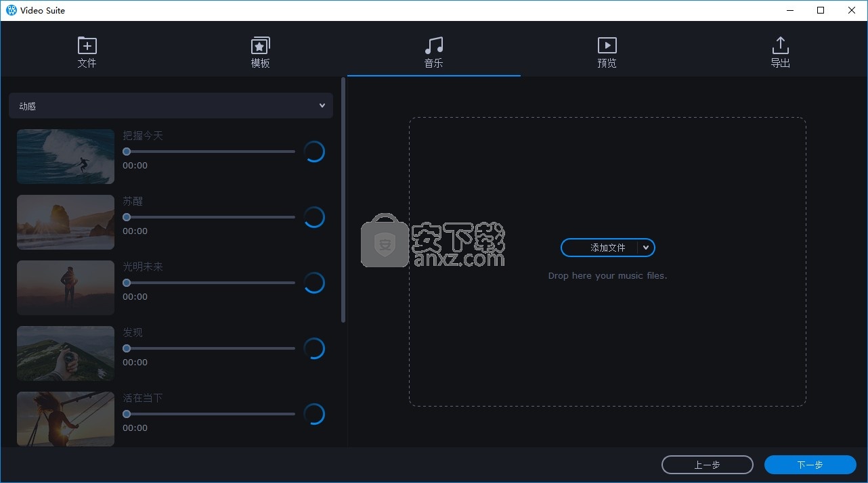Image resolution: width=868 pixels, height=483 pixels.
Task: Click the track title 把握今天
Action: (x=143, y=135)
